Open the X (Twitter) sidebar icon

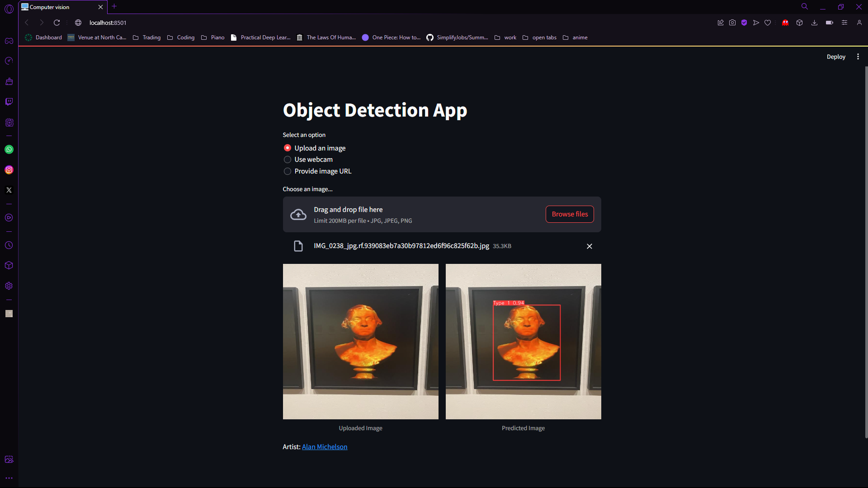9,190
